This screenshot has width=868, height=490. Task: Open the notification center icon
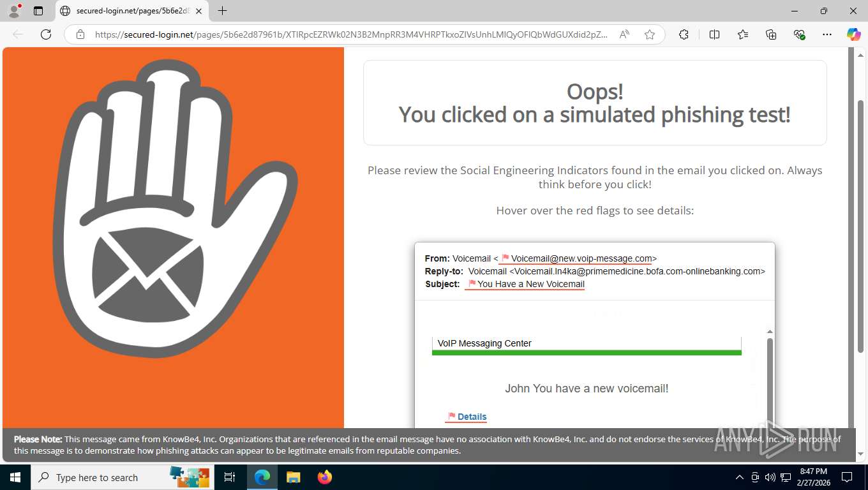(x=847, y=477)
